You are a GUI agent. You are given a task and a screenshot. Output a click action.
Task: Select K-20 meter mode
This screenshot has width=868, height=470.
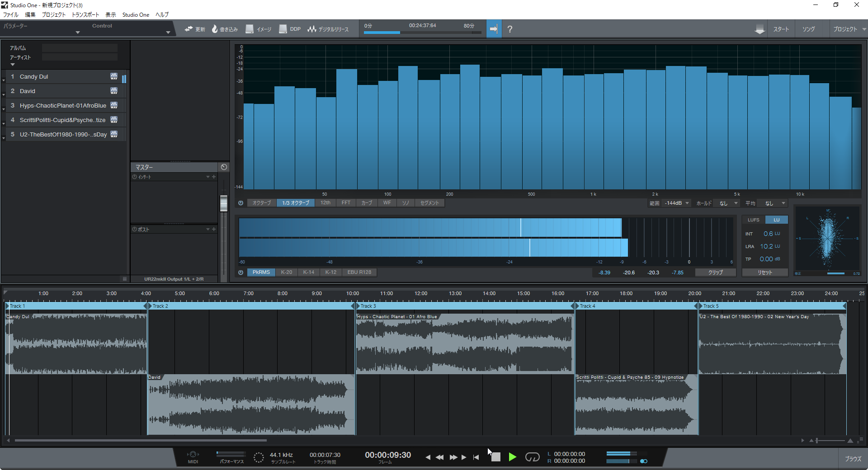pyautogui.click(x=287, y=273)
